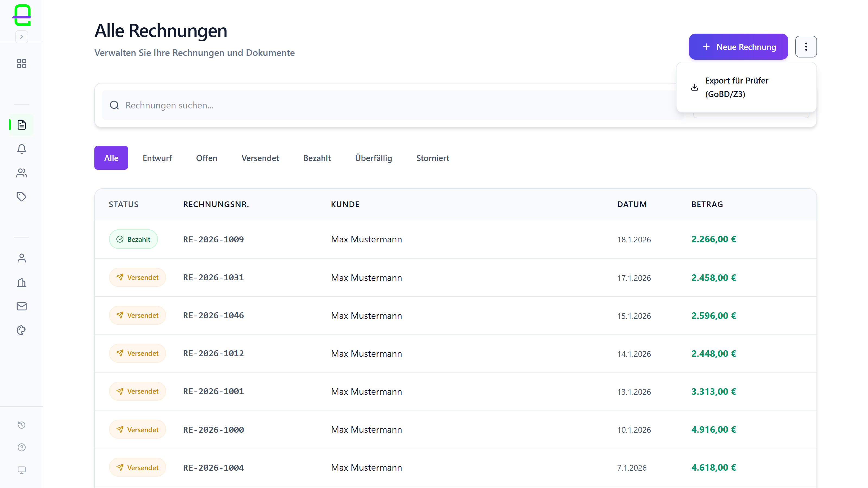This screenshot has height=488, width=868.
Task: Open the color palette theme icon
Action: coord(22,330)
